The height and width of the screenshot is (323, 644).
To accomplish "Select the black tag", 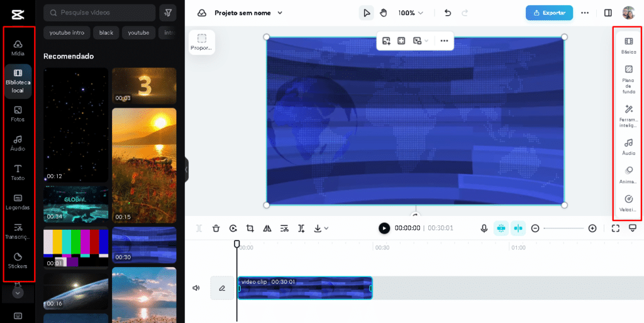I will (106, 33).
